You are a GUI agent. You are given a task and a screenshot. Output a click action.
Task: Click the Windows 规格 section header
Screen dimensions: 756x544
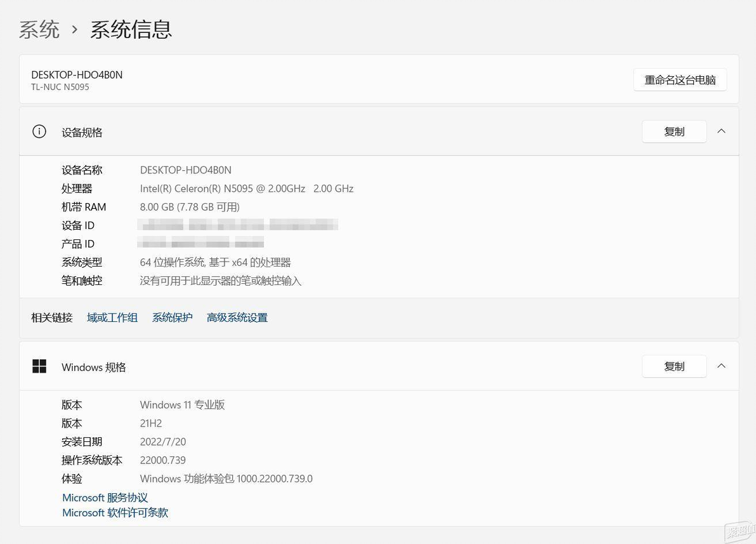(x=379, y=366)
